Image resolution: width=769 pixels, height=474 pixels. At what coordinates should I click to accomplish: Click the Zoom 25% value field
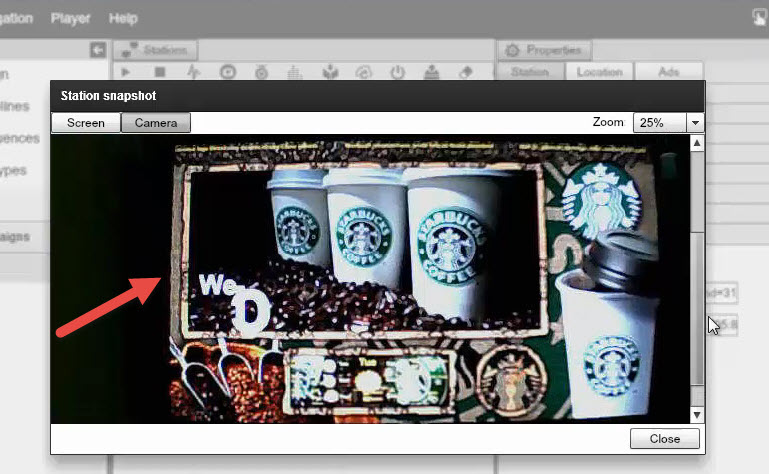pos(659,123)
